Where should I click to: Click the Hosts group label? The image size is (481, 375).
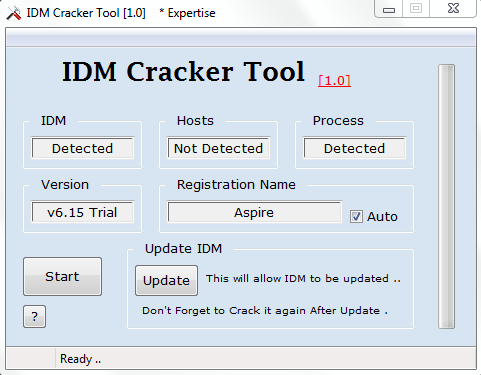click(195, 121)
